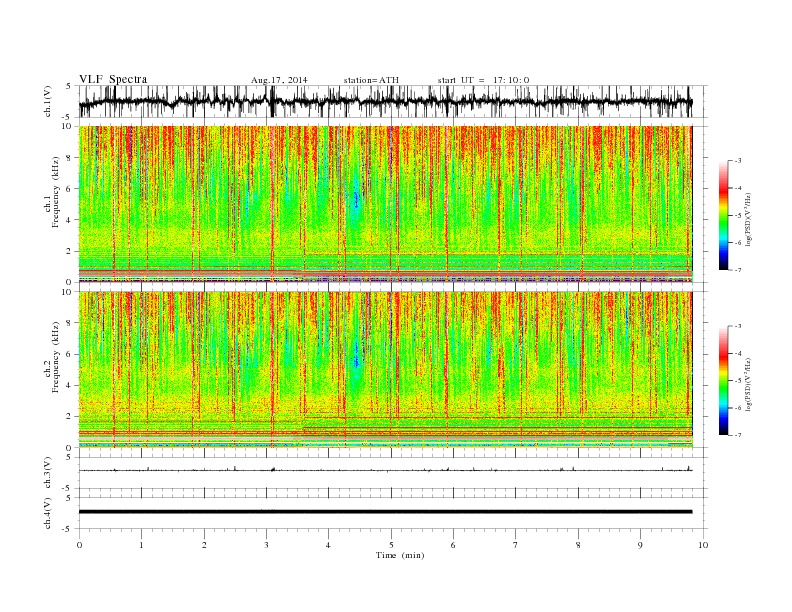Screen dimensions: 792x612
Task: Click time axis tick label "9"
Action: (640, 545)
